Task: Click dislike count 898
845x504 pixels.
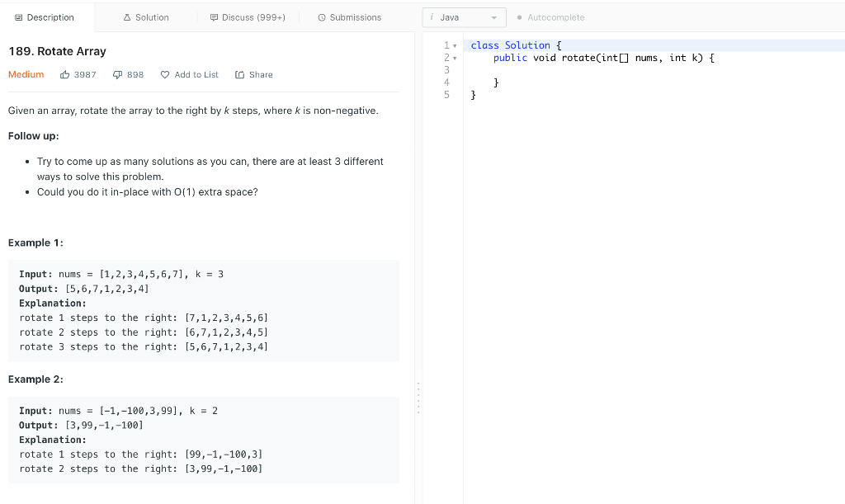Action: pos(135,75)
